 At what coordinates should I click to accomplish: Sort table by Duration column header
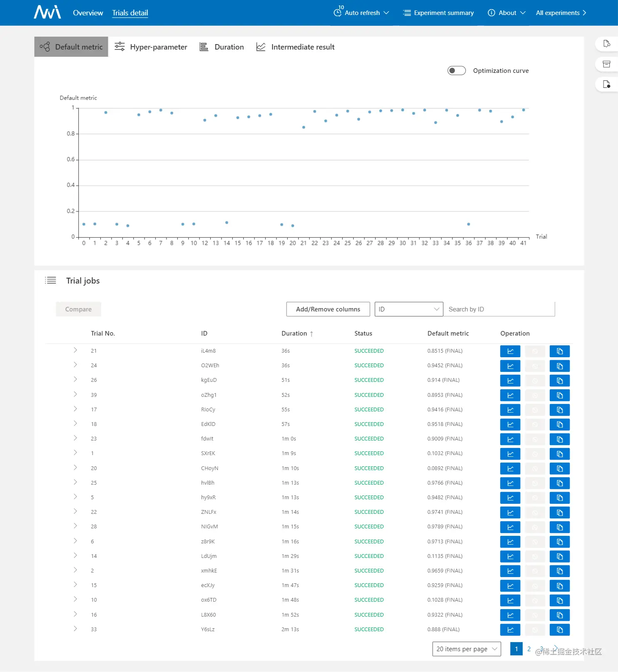(297, 334)
